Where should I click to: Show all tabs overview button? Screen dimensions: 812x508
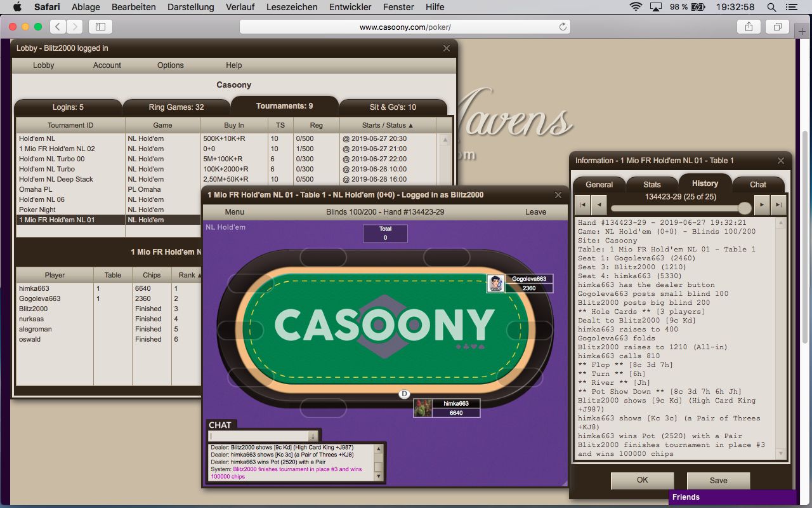pos(777,27)
